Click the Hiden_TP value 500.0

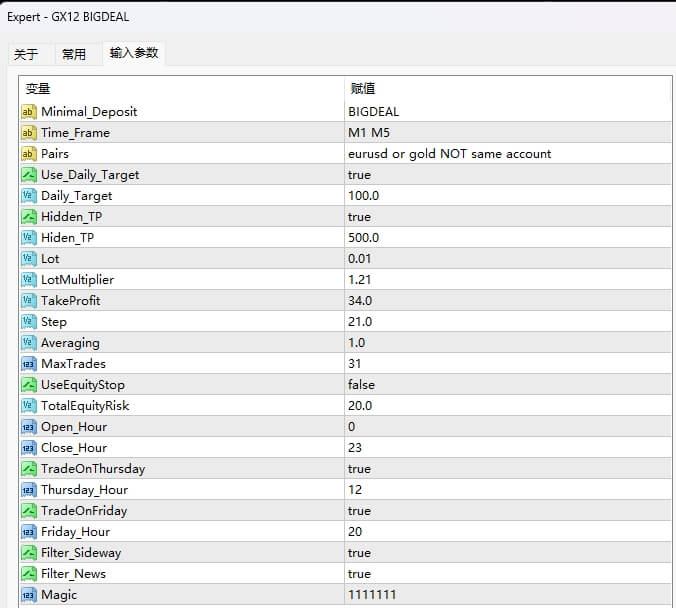click(x=363, y=238)
